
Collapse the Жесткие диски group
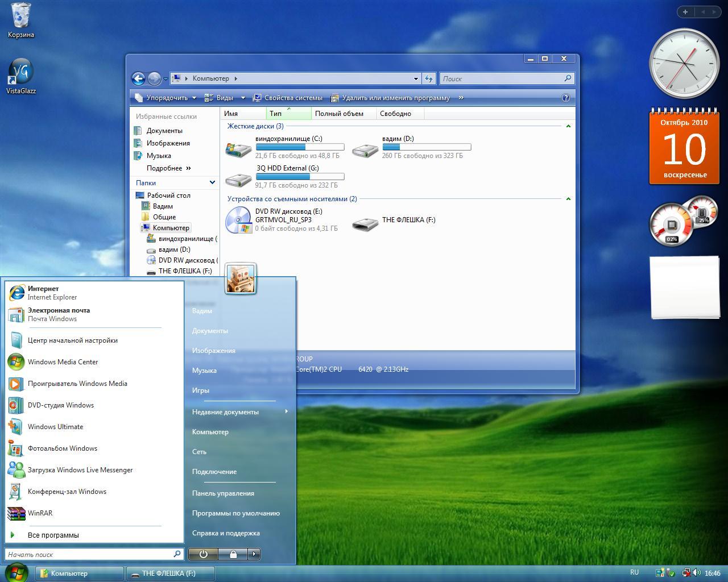pos(568,126)
